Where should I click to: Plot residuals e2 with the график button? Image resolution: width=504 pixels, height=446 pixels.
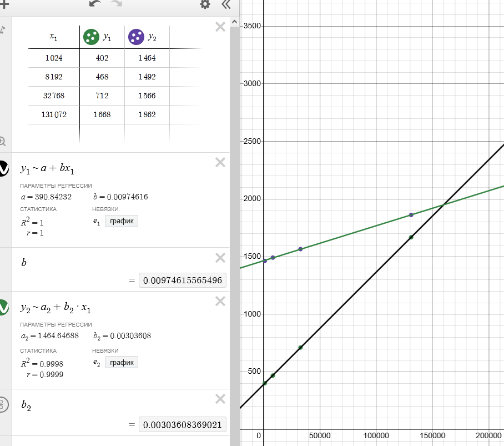121,363
